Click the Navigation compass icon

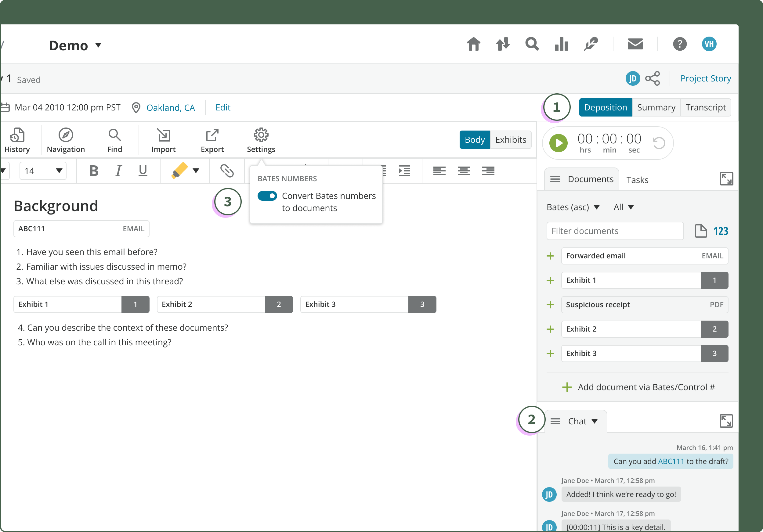point(66,135)
